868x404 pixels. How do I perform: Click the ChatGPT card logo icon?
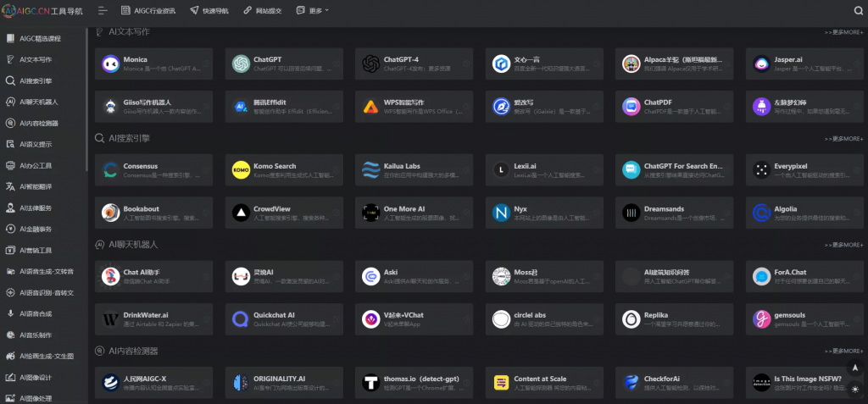pos(241,64)
